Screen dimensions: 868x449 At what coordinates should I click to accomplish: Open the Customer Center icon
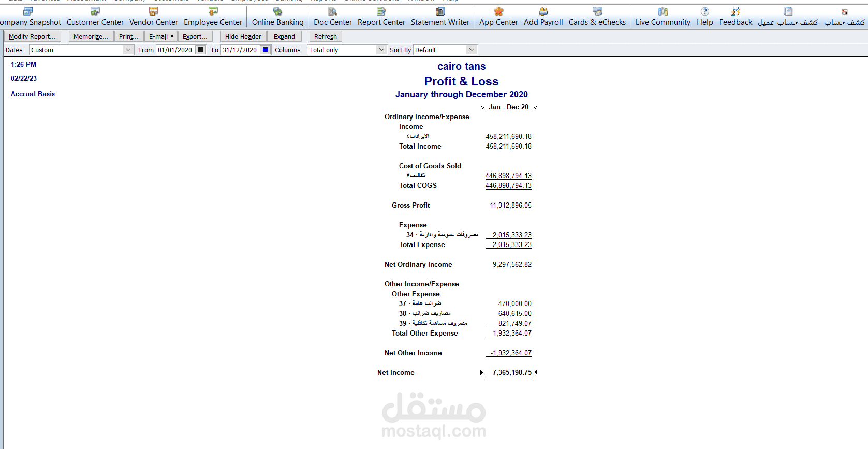(95, 11)
